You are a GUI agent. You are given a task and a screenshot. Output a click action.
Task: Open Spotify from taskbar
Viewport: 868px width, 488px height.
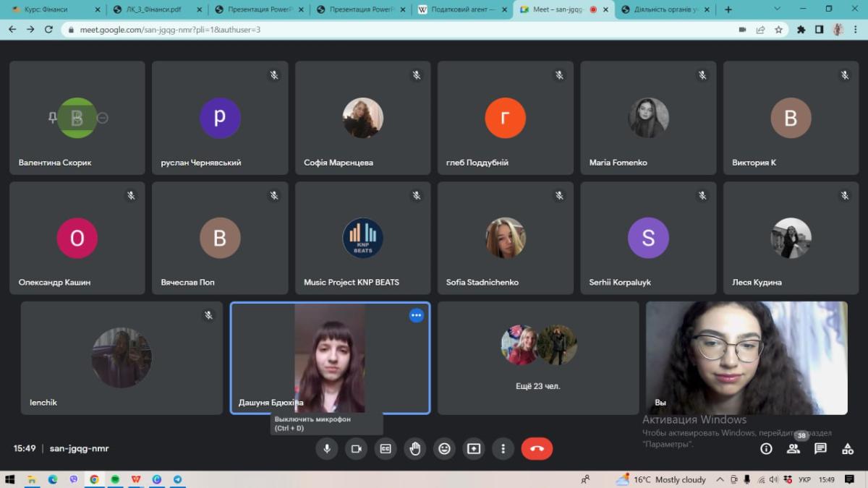click(x=115, y=479)
